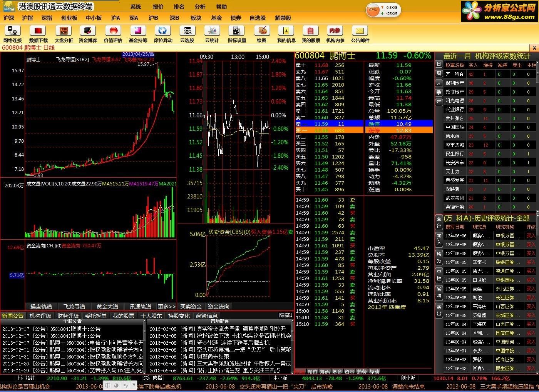This screenshot has height=392, width=539.
Task: Filter rating history by 买入
Action: pos(439,239)
